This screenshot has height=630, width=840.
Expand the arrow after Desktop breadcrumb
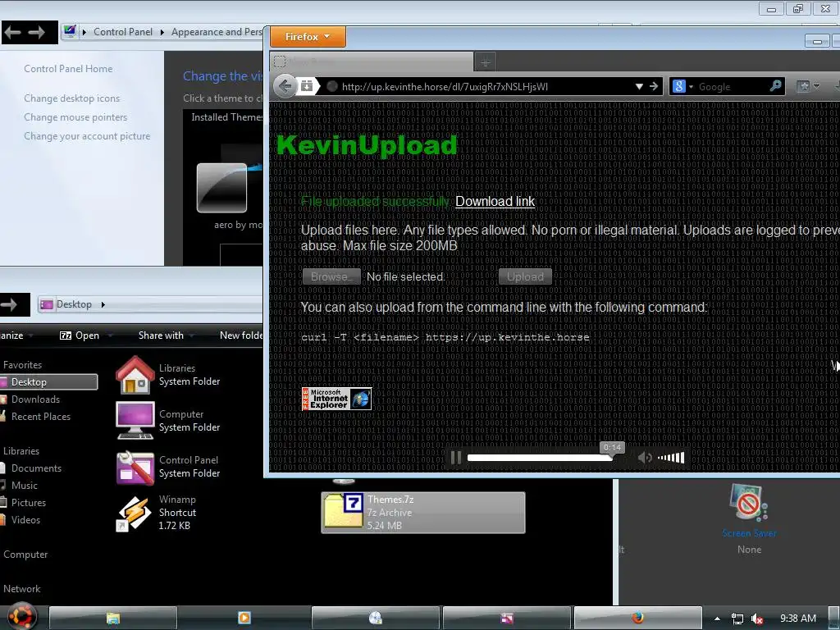(x=103, y=304)
